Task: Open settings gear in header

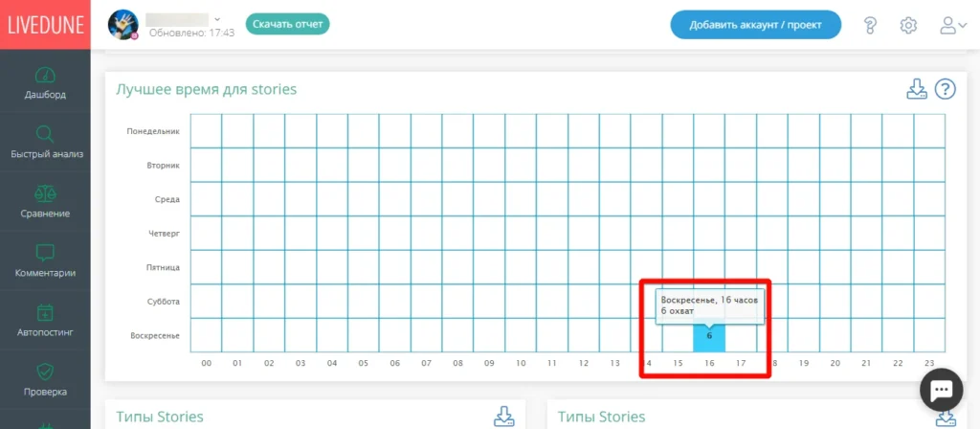Action: tap(908, 26)
